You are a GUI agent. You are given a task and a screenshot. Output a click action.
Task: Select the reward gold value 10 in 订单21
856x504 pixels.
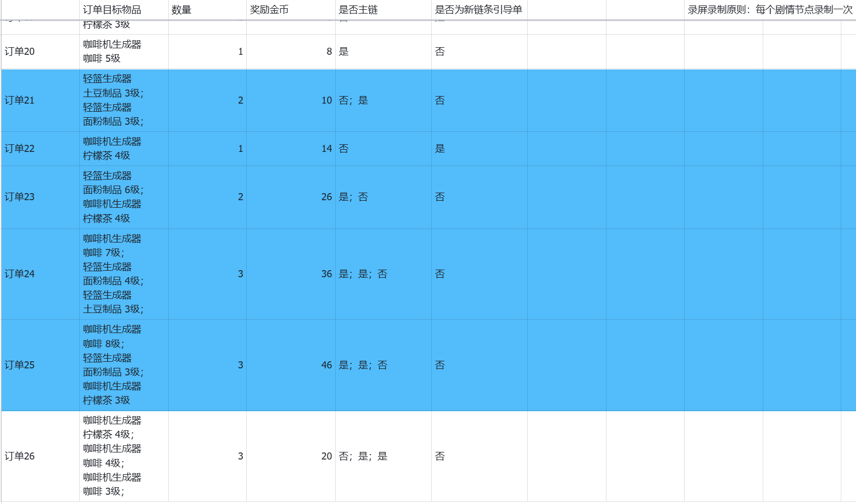[291, 100]
